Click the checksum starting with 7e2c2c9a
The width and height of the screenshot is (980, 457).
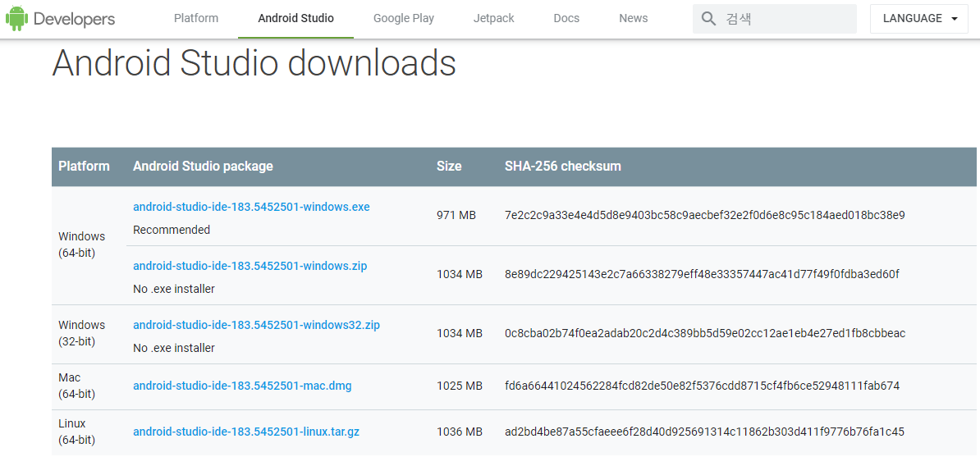705,215
